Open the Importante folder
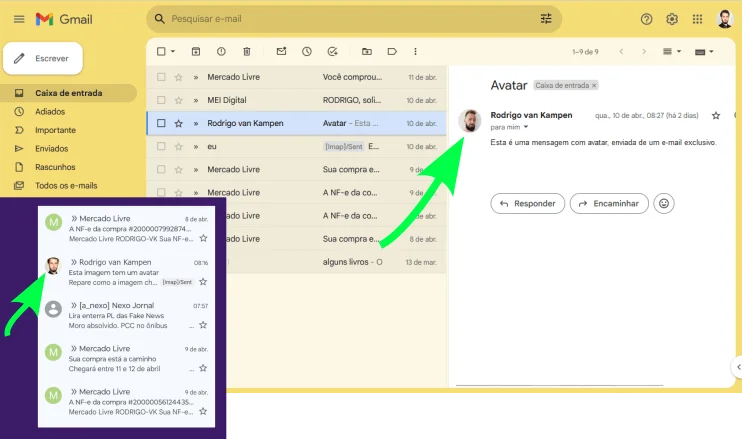Viewport: 742px width, 439px height. pos(55,130)
